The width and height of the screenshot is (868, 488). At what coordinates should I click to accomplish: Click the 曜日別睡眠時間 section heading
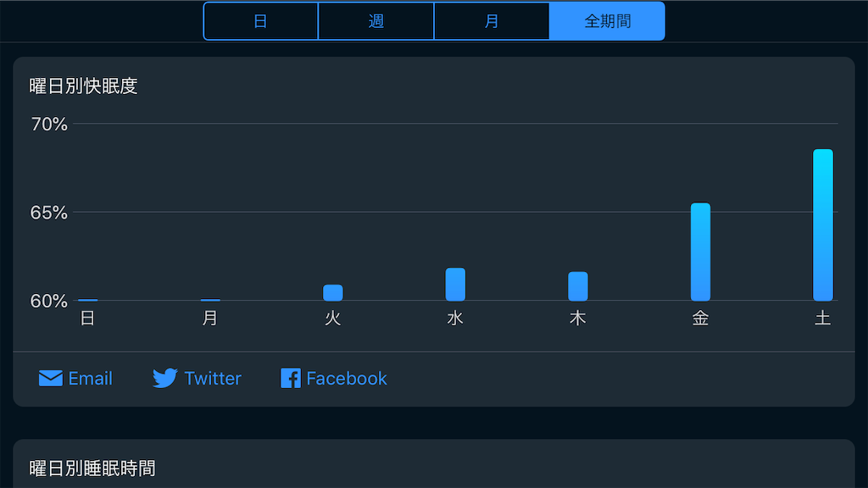click(92, 469)
